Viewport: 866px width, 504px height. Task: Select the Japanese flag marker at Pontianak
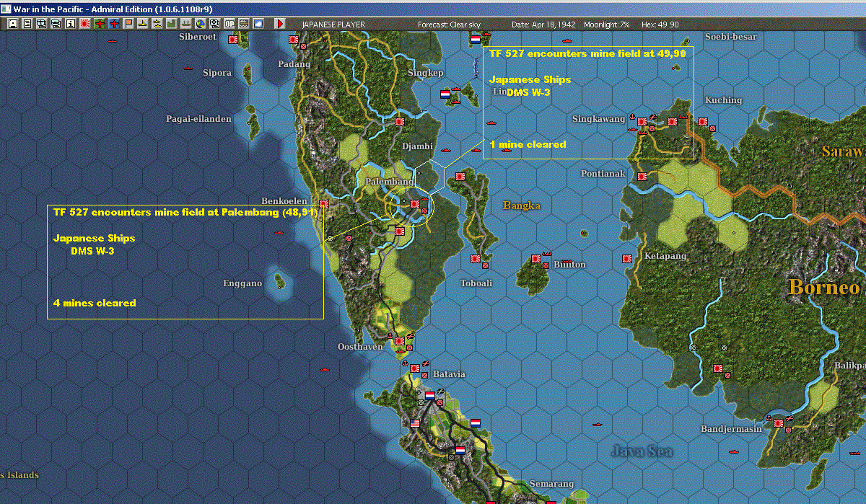pyautogui.click(x=642, y=177)
